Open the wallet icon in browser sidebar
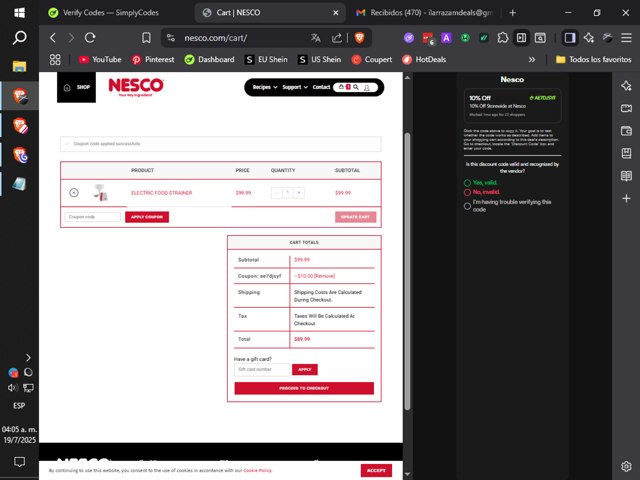 (626, 131)
